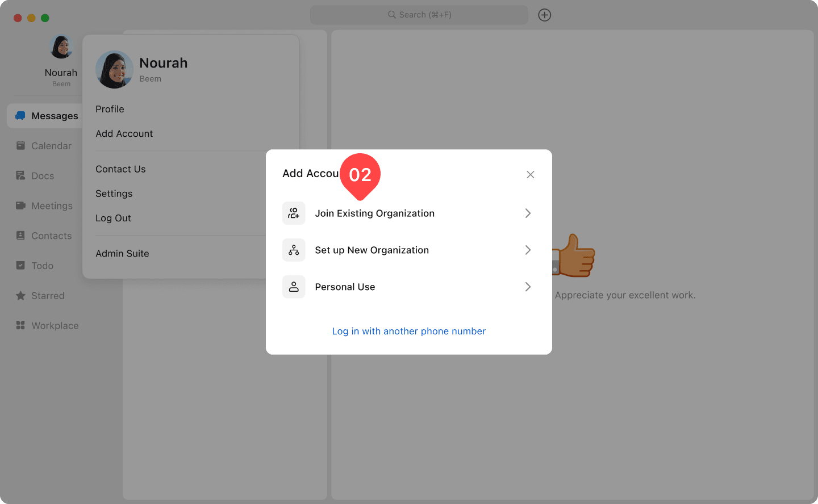
Task: Open Admin Suite menu entry
Action: click(122, 254)
